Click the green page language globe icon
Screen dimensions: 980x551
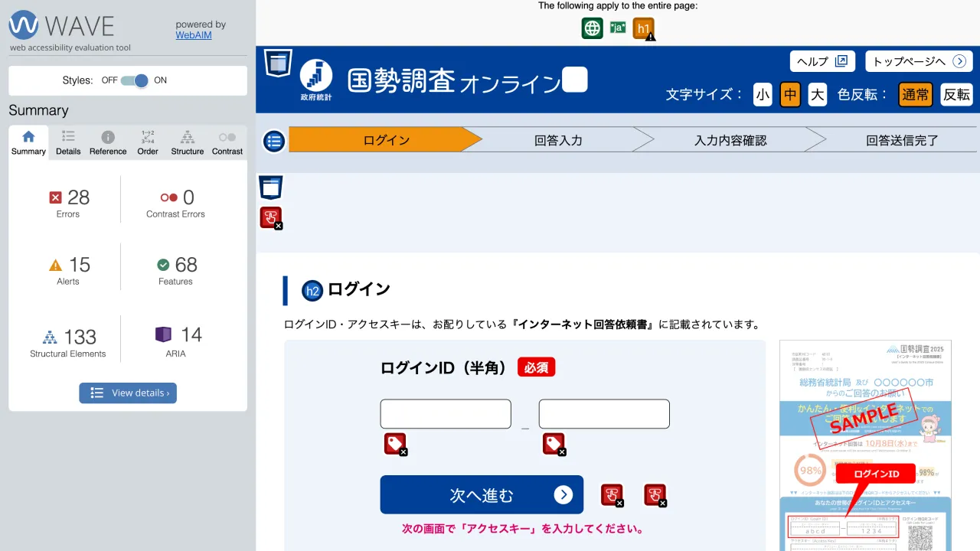click(592, 28)
